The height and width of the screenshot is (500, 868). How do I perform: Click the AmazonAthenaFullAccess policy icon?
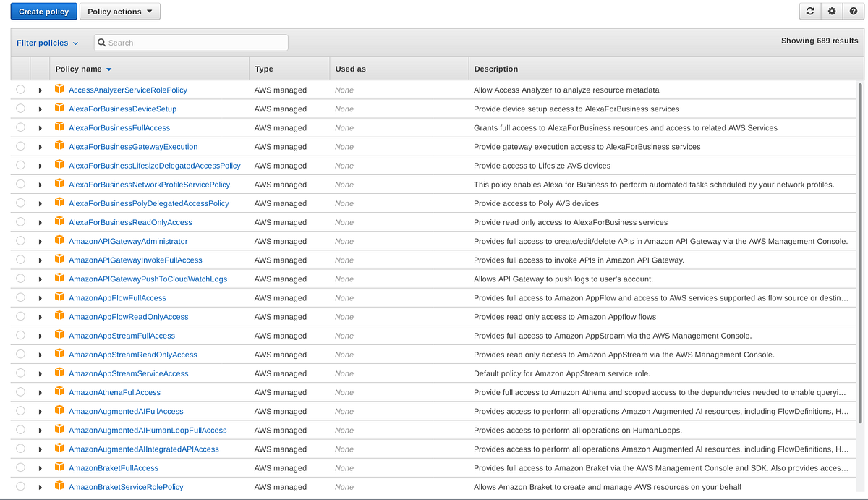[x=59, y=391]
